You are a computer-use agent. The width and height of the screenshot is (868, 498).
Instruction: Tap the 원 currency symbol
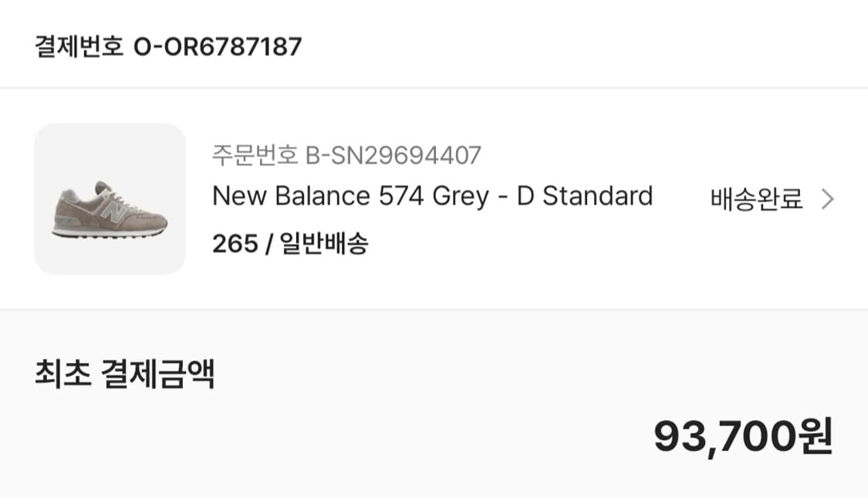pyautogui.click(x=815, y=437)
